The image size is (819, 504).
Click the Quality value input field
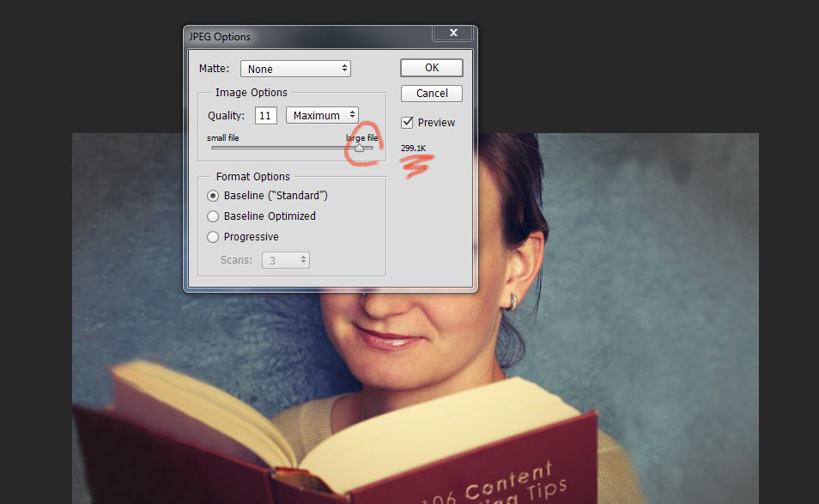(x=265, y=115)
